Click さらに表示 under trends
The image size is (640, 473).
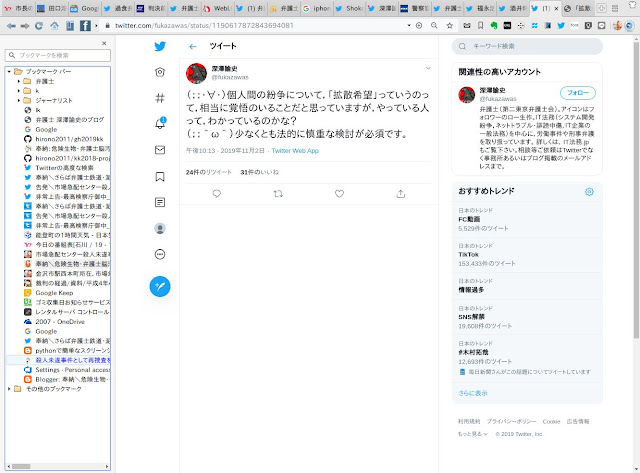click(x=473, y=393)
